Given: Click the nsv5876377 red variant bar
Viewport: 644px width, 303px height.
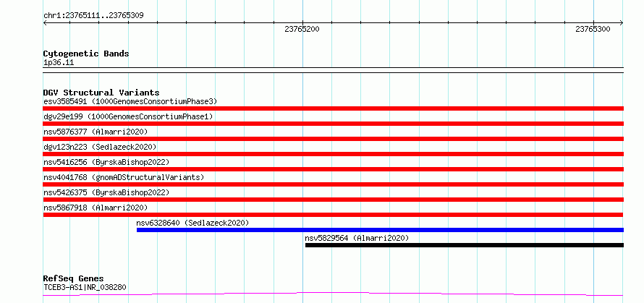Looking at the screenshot, I should point(333,139).
